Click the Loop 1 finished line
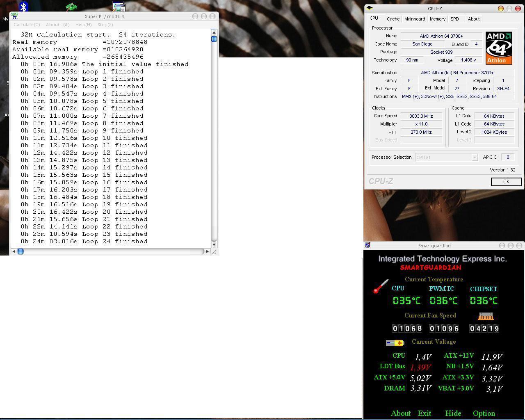 click(x=82, y=72)
